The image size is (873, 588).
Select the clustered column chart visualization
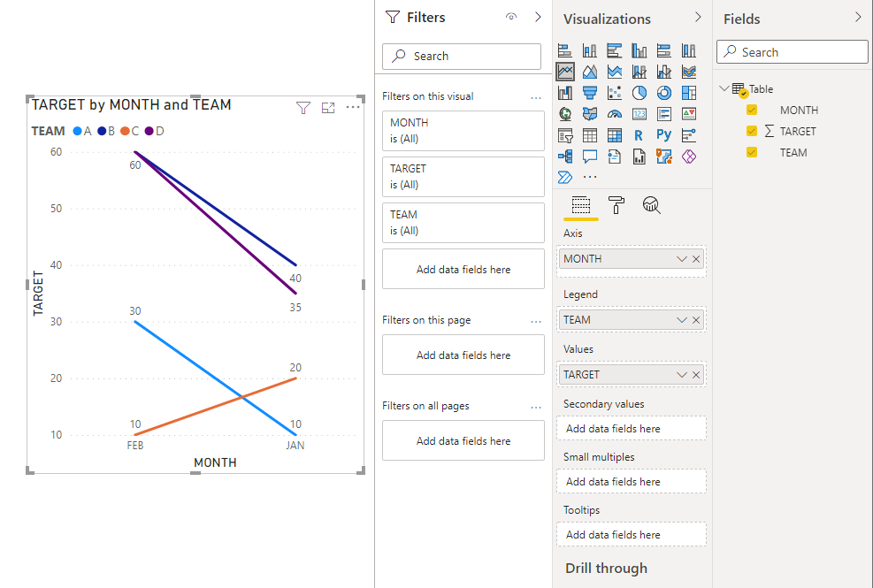click(639, 50)
